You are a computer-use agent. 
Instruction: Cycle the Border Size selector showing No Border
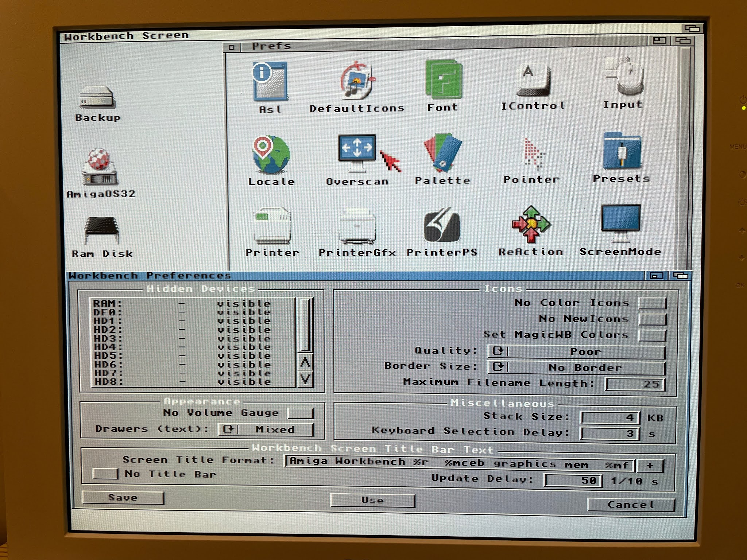click(x=576, y=367)
